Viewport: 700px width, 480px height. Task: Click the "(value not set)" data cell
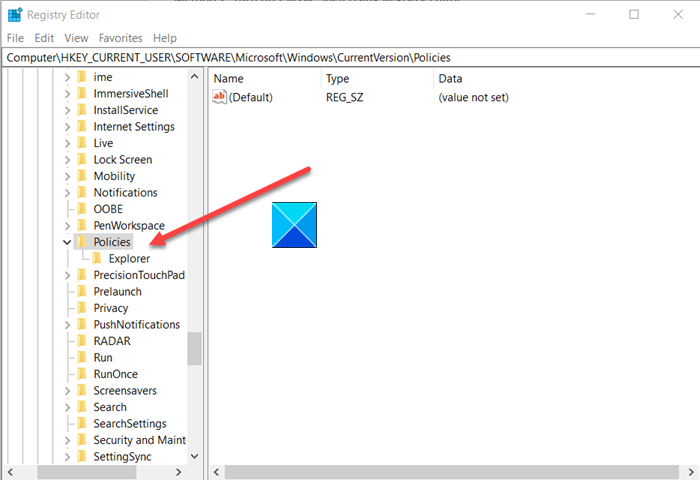click(x=473, y=97)
